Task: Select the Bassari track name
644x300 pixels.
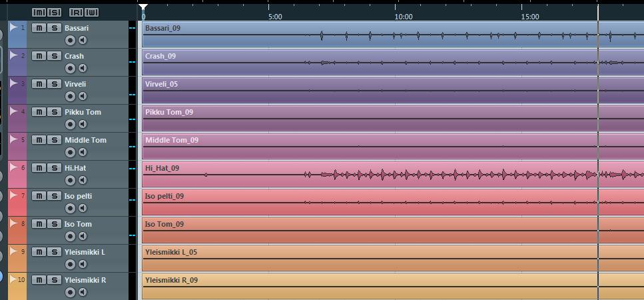Action: point(77,28)
